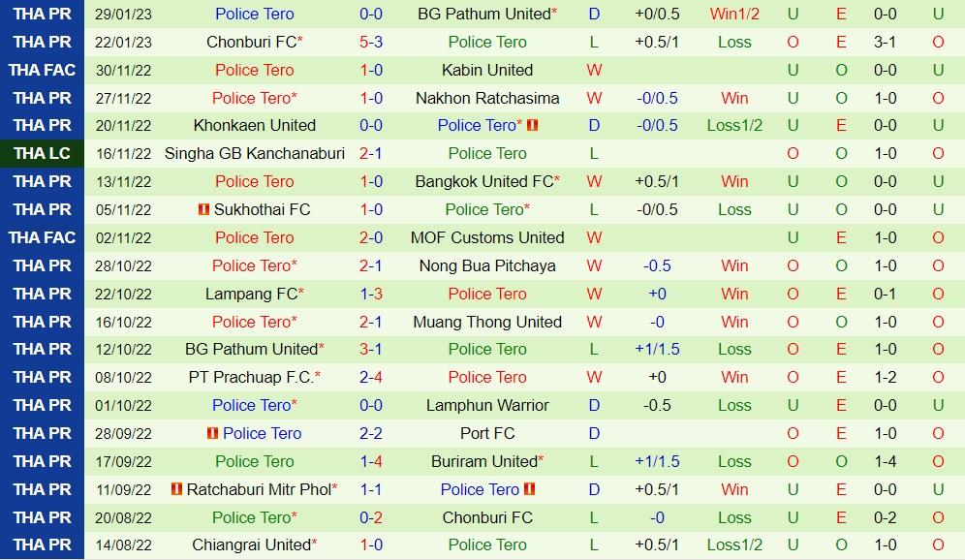This screenshot has height=560, width=965.
Task: Click the Nakhon Ratchasima team name
Action: click(x=487, y=98)
